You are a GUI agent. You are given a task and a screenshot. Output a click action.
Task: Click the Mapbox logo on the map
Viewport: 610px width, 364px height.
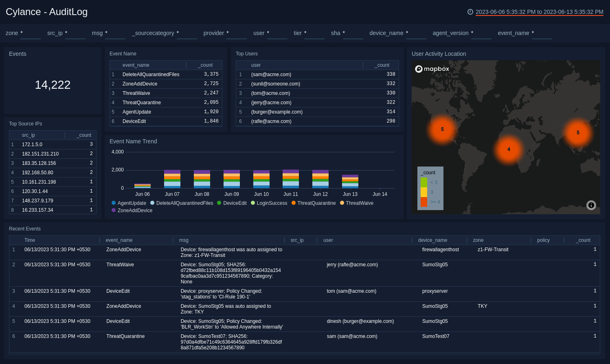432,69
